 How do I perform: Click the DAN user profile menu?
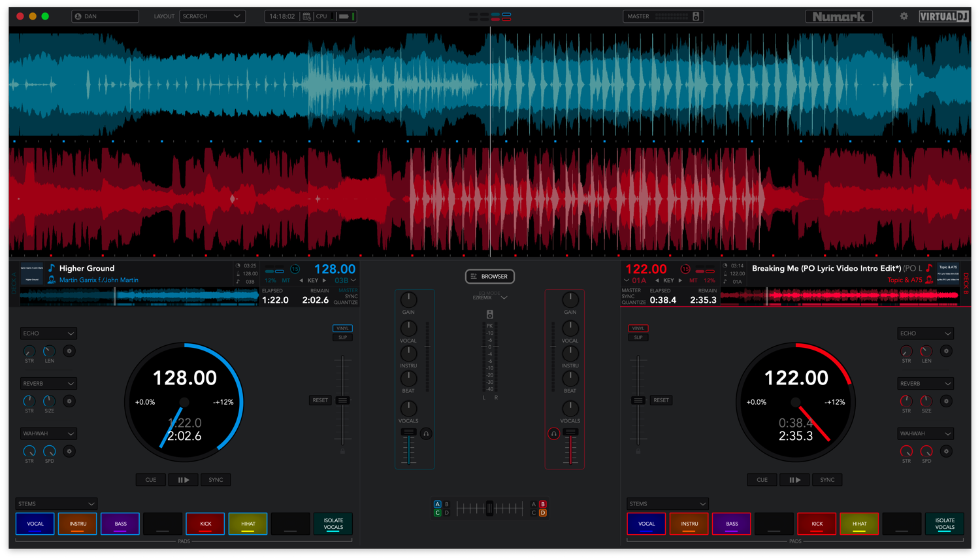point(105,16)
